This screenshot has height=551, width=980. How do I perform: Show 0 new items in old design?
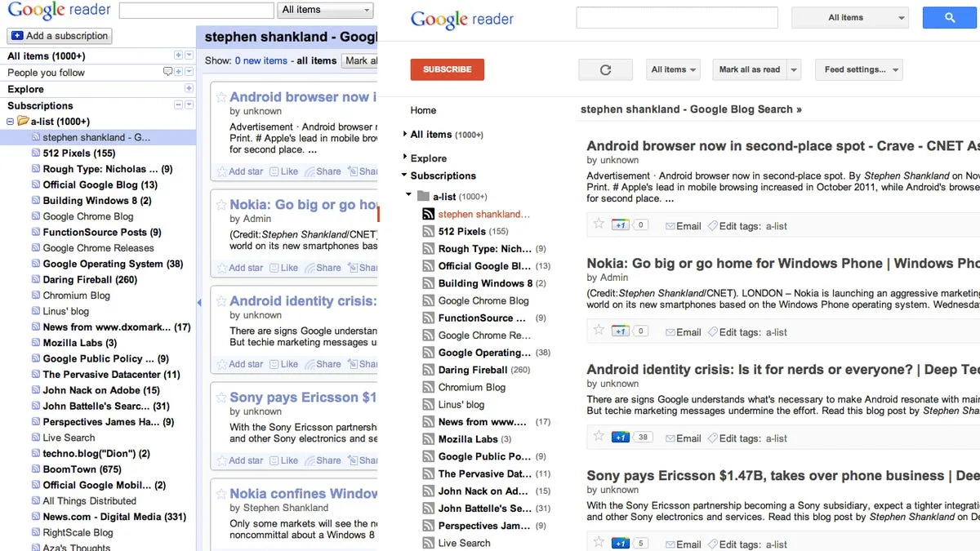click(x=261, y=60)
